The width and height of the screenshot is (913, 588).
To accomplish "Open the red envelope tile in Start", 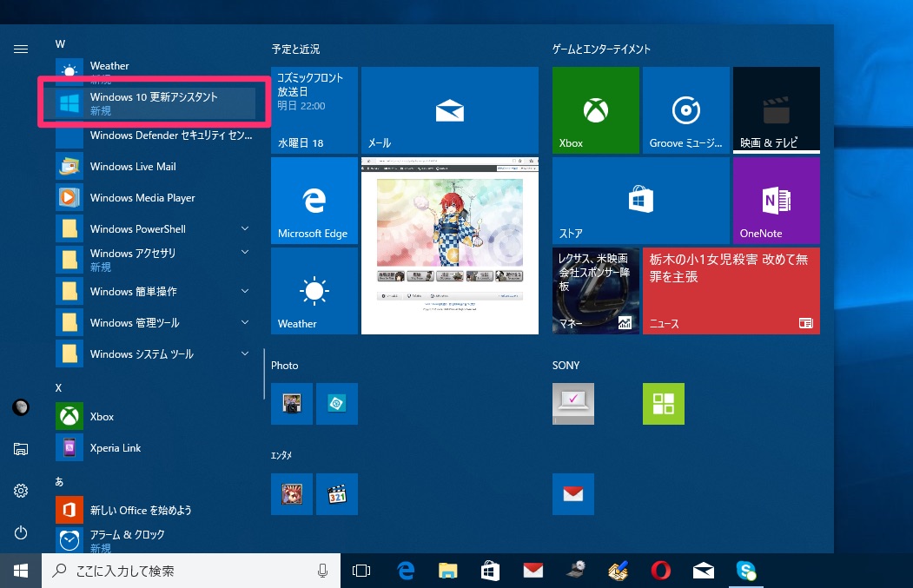I will pos(573,494).
